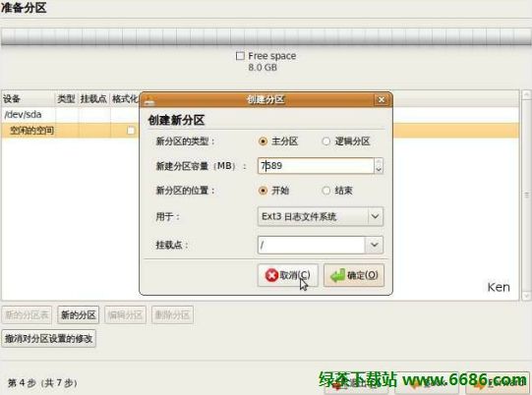
Task: Click the 类型 column header
Action: 67,99
